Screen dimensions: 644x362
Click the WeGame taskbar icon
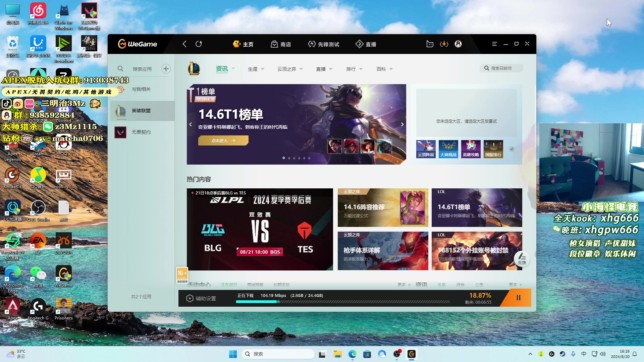[411, 354]
